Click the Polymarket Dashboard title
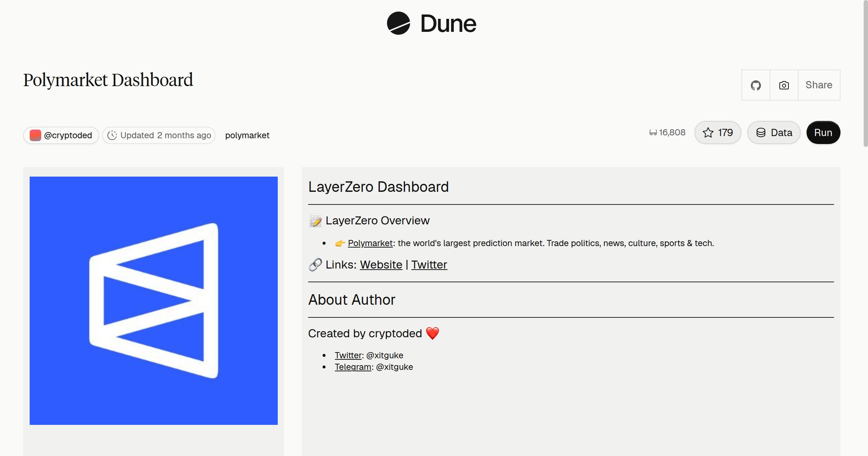Image resolution: width=868 pixels, height=456 pixels. [108, 80]
